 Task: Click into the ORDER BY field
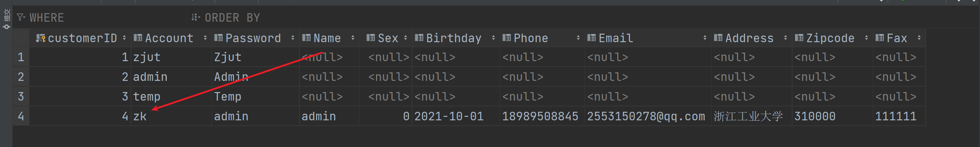[542, 17]
